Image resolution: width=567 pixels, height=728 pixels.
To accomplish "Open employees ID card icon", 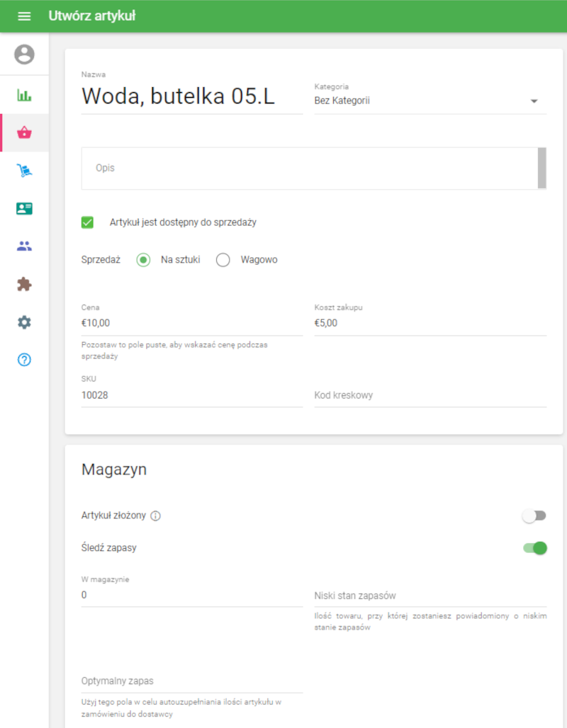I will click(24, 208).
